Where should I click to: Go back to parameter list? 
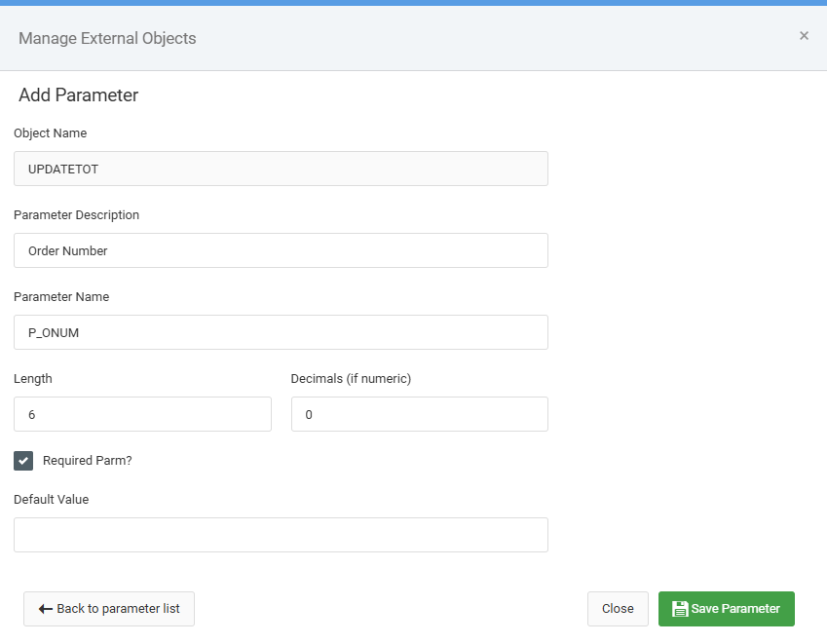pyautogui.click(x=109, y=609)
